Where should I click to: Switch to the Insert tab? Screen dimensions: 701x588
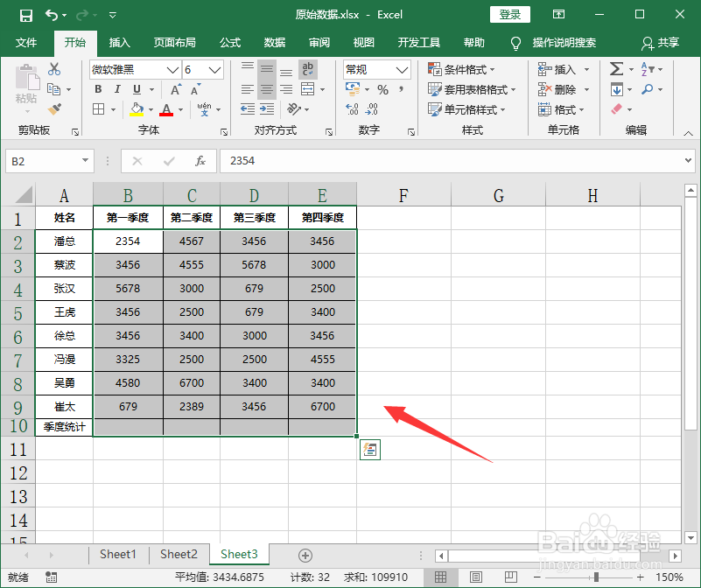tap(119, 43)
